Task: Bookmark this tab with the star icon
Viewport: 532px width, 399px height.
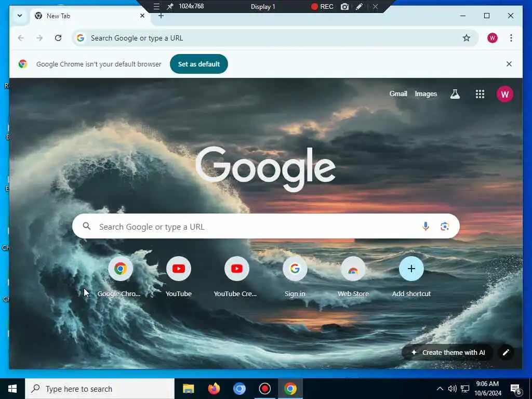Action: (x=467, y=38)
